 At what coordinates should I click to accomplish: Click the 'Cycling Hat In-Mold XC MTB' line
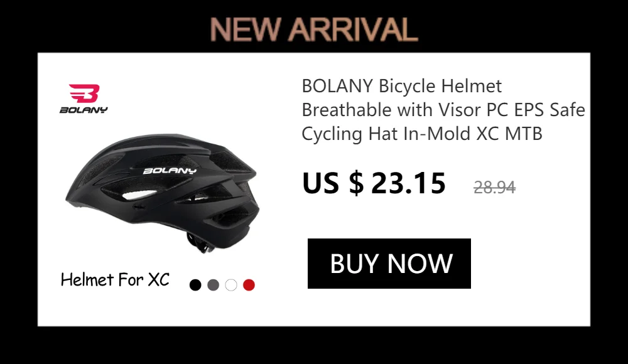pyautogui.click(x=422, y=134)
